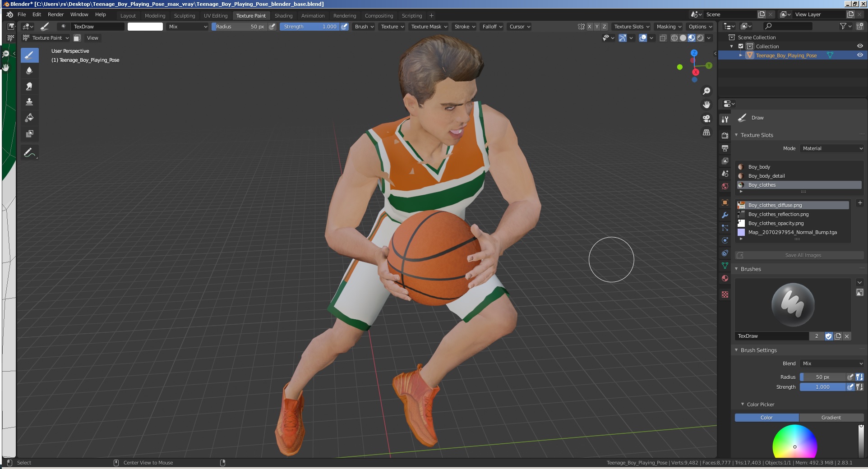Open the Object properties tab
Viewport: 868px width, 469px height.
tap(725, 202)
